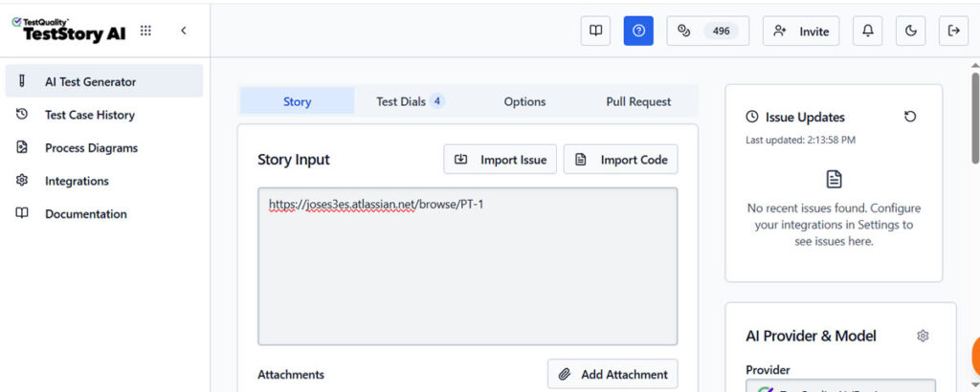Invite a user with Invite button
Screen dimensions: 980x392
800,31
